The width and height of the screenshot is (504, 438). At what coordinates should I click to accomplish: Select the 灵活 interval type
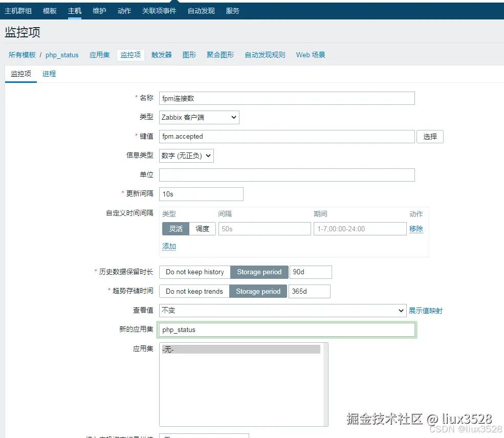[176, 229]
